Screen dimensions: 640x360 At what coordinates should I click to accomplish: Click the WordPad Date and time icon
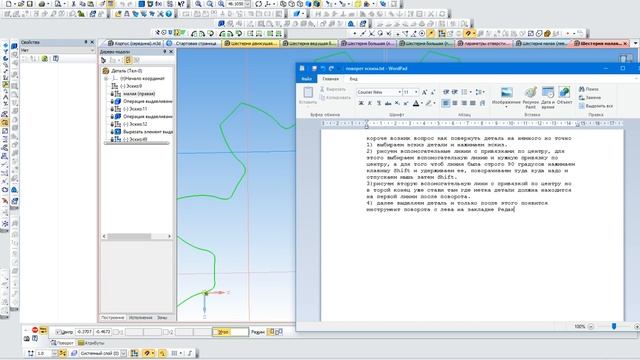point(547,92)
